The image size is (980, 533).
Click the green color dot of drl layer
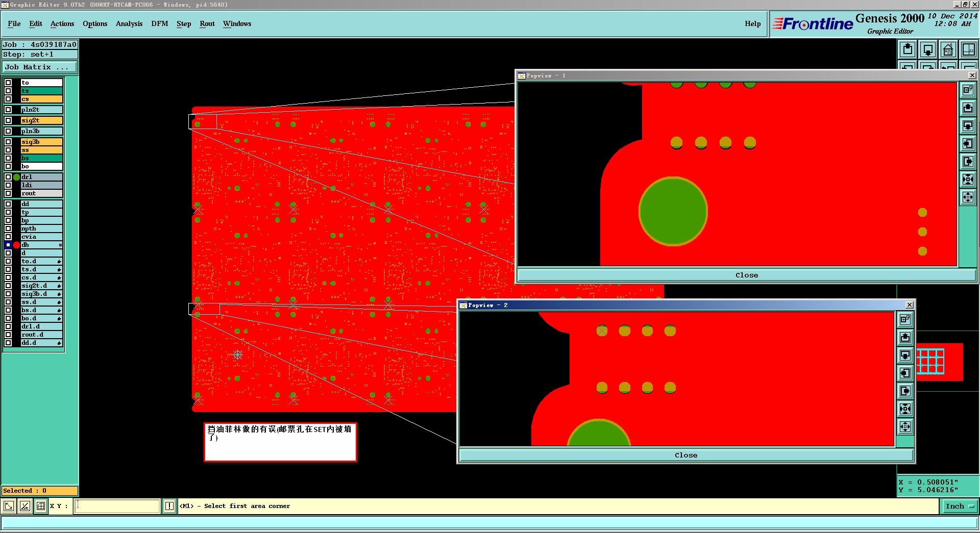(x=17, y=177)
